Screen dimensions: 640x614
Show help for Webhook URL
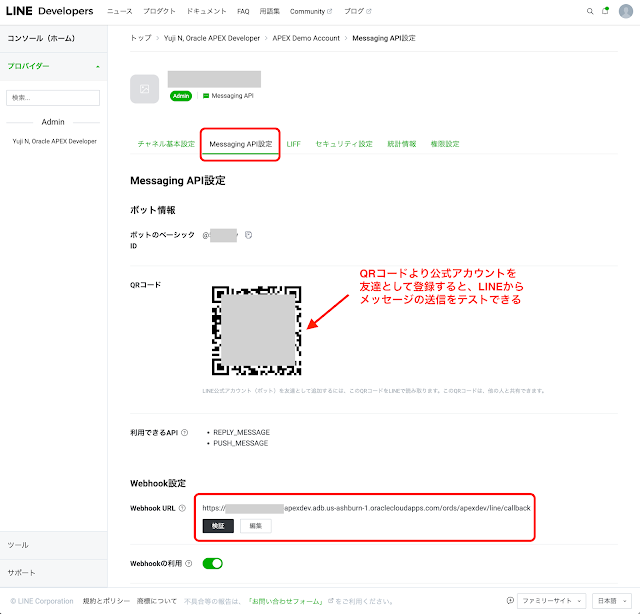pos(182,508)
